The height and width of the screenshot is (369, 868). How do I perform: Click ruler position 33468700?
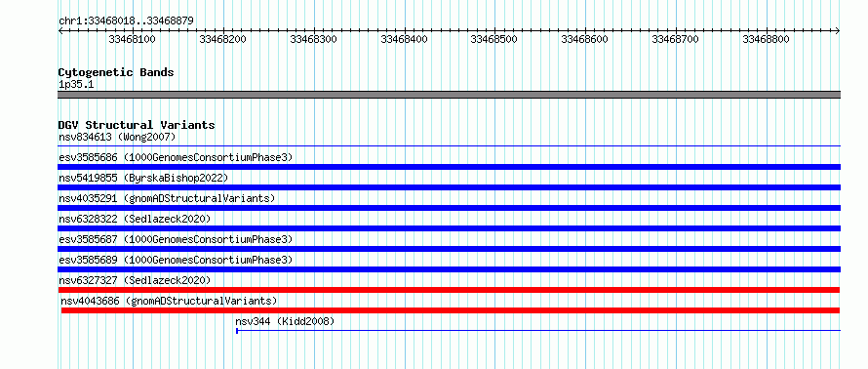(x=675, y=39)
